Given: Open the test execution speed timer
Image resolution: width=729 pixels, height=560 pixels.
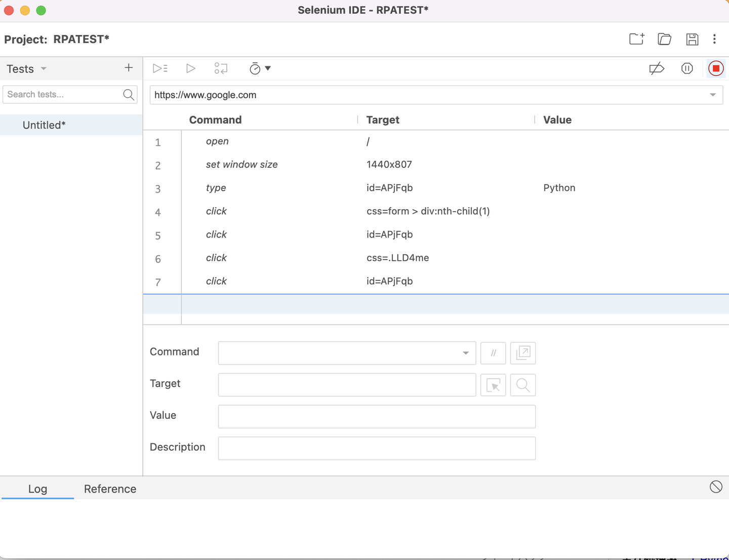Looking at the screenshot, I should click(x=260, y=68).
